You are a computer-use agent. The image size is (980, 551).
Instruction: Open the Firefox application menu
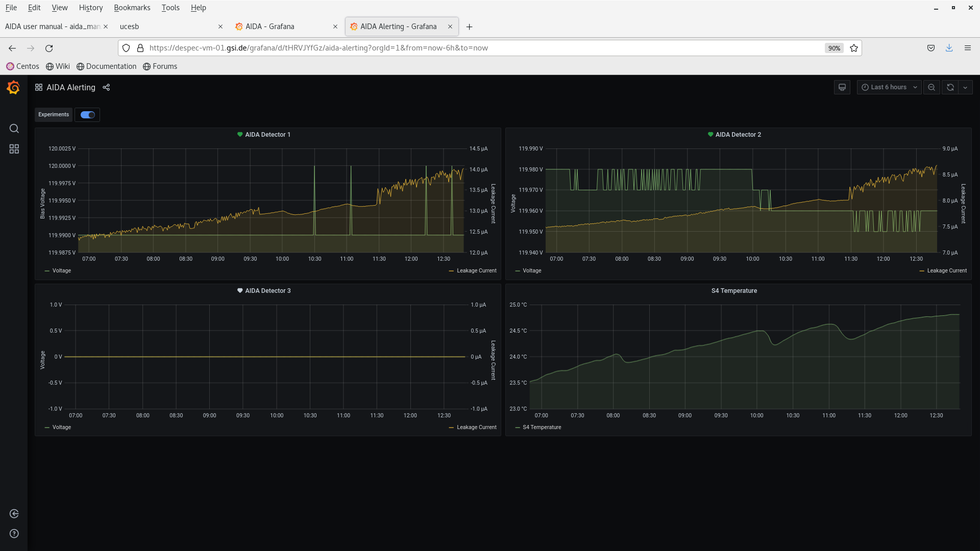pos(968,48)
